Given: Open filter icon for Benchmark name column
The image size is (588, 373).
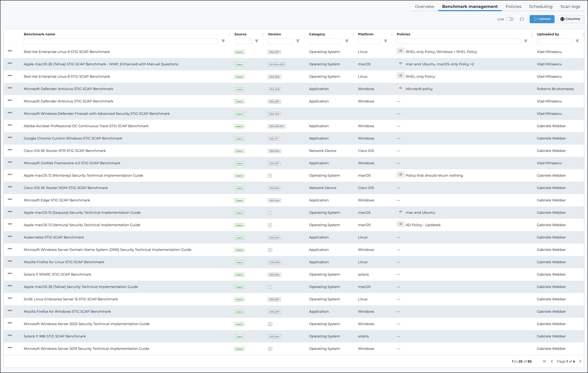Looking at the screenshot, I should point(223,41).
